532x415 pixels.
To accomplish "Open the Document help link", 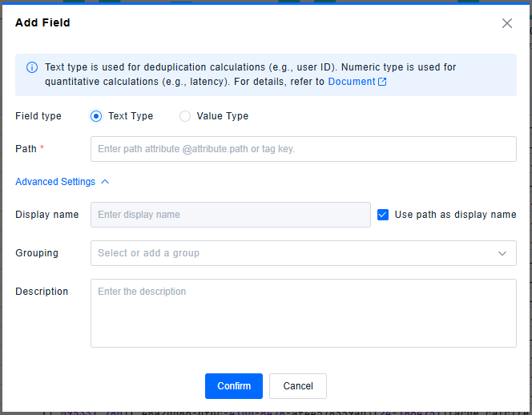I will pos(351,82).
